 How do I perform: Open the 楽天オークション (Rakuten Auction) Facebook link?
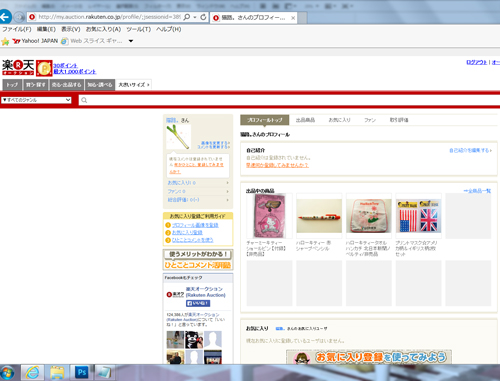point(205,292)
